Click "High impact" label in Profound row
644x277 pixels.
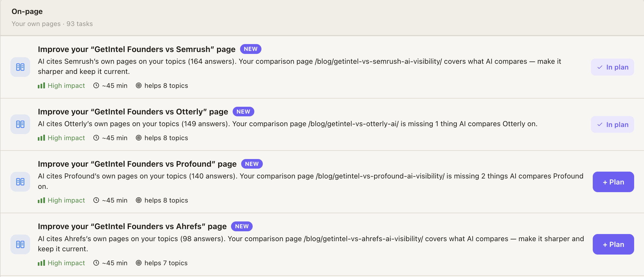[66, 200]
